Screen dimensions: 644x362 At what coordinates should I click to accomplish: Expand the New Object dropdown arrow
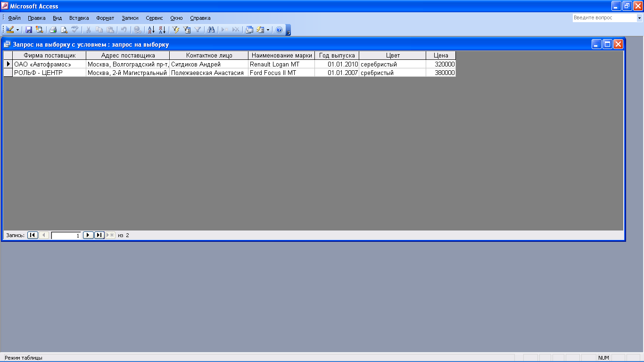coord(268,30)
